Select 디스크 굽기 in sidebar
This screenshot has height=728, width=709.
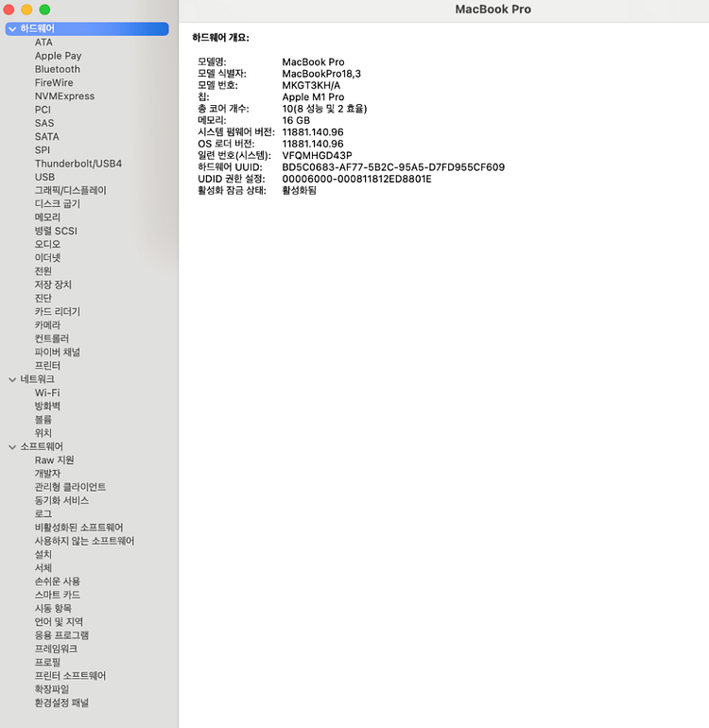pos(57,204)
